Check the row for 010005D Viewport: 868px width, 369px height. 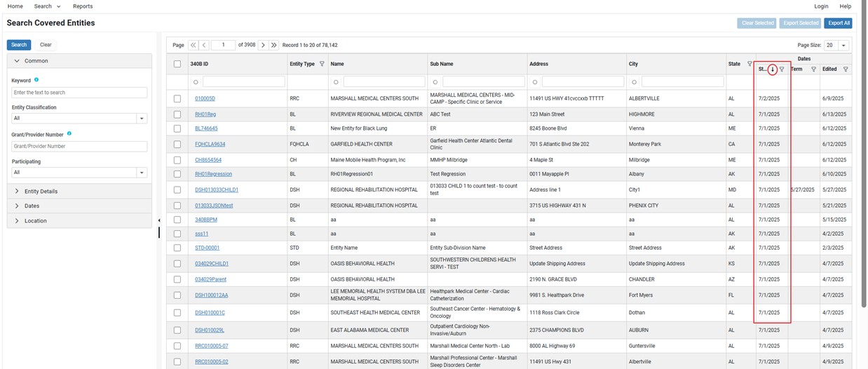tap(177, 99)
